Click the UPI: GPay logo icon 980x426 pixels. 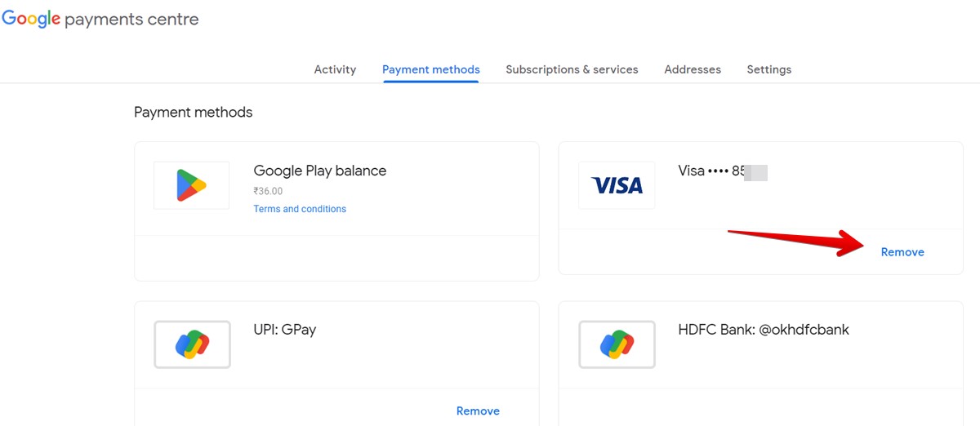192,344
